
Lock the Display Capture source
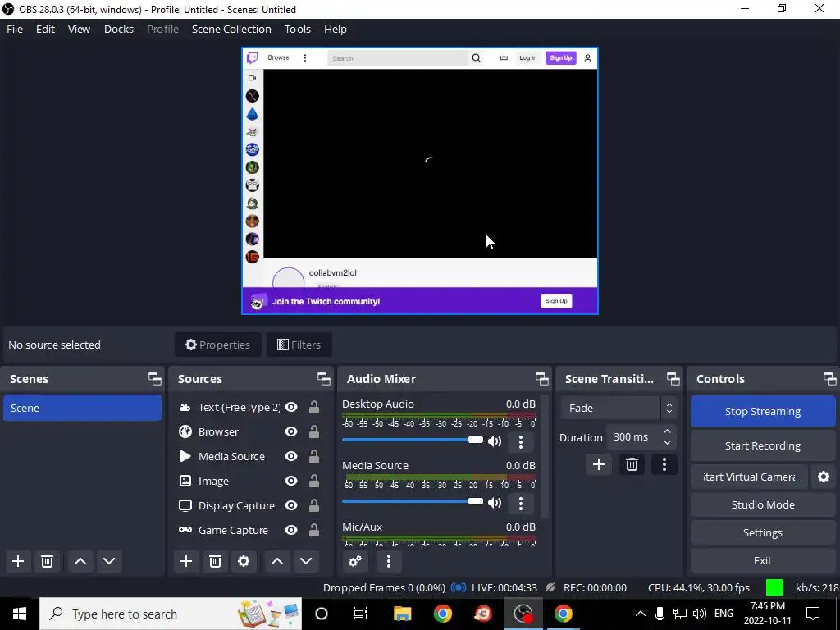(x=314, y=505)
